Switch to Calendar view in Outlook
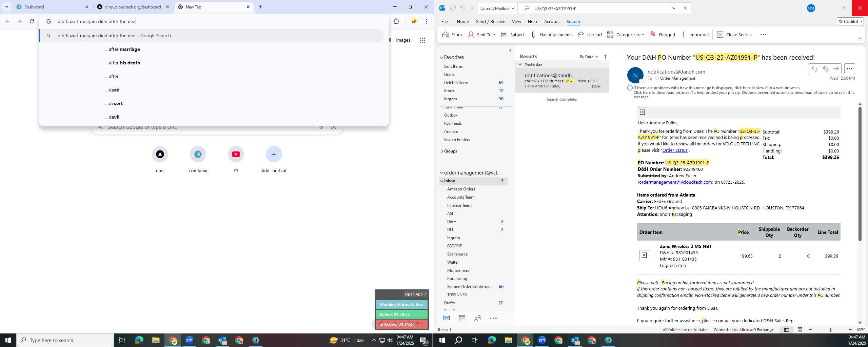 [x=462, y=318]
